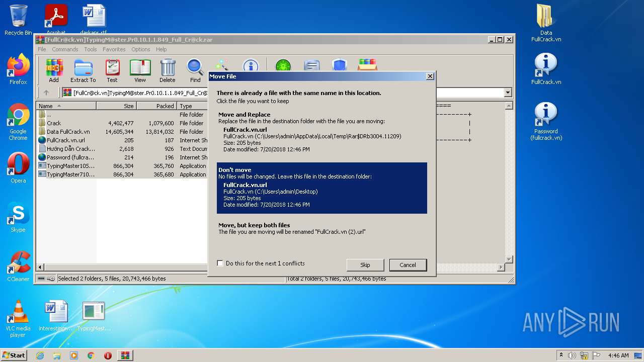Image resolution: width=644 pixels, height=362 pixels.
Task: Click the clock showing 4:46 AM
Action: [x=618, y=355]
